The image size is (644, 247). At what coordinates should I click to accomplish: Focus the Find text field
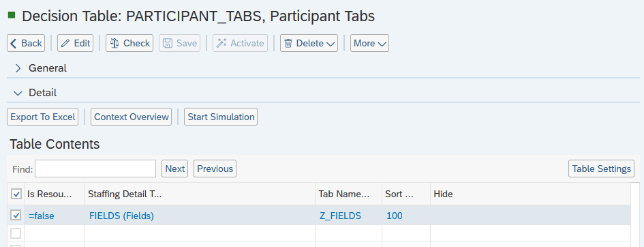point(95,169)
